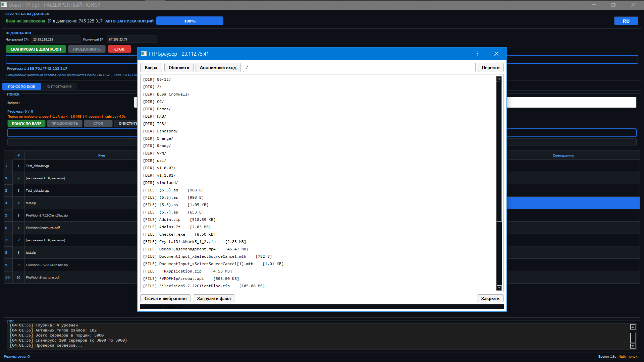Click Анонимный вход button
644x362 pixels.
[218, 67]
